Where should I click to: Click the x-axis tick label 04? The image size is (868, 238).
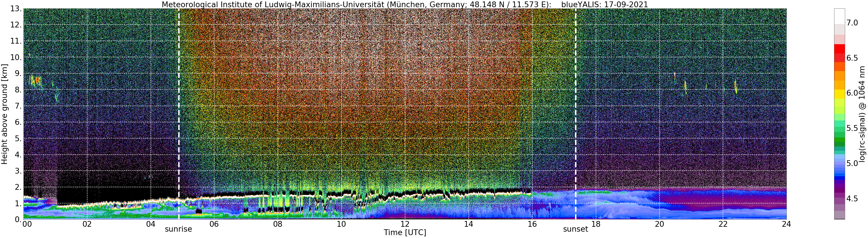(x=151, y=224)
